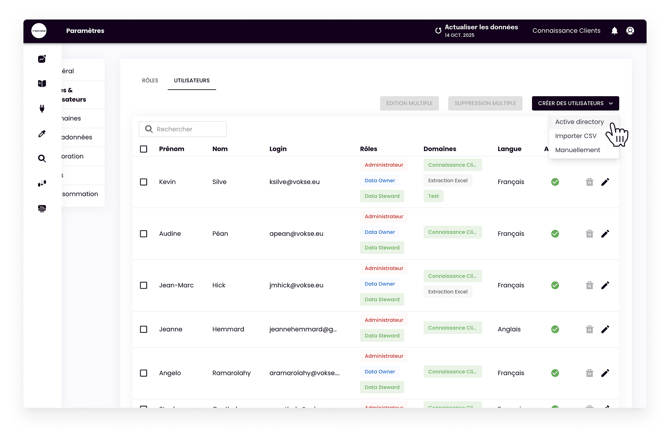Edit user Jeanne Hemmard with pencil icon
Screen dimensions: 670x436
605,329
